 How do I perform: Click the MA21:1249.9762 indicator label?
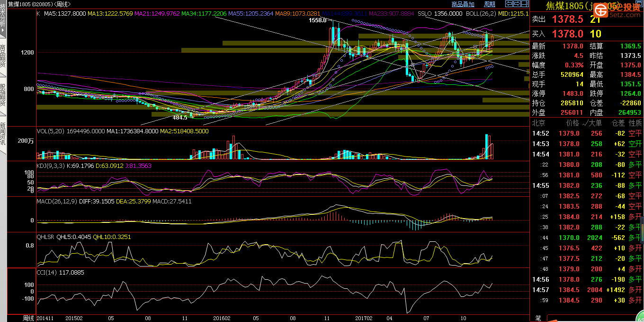158,14
